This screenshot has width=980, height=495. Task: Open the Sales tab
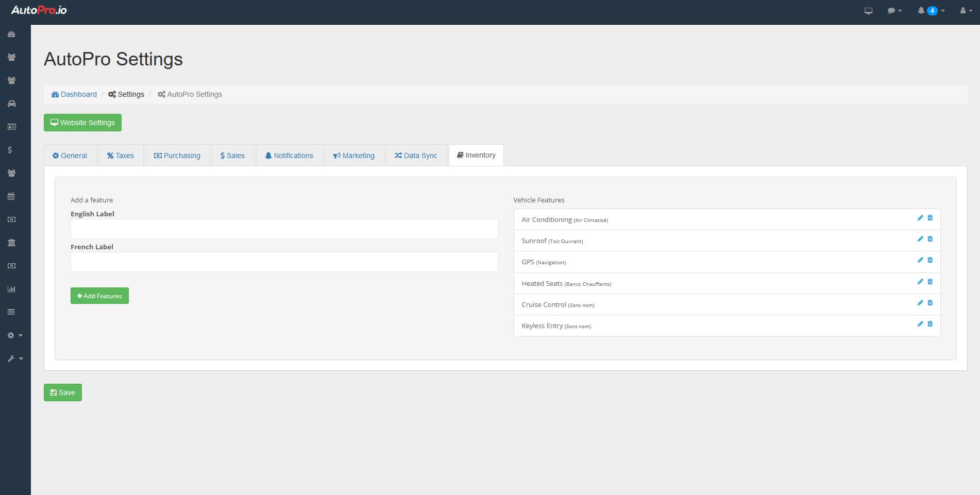pyautogui.click(x=233, y=156)
